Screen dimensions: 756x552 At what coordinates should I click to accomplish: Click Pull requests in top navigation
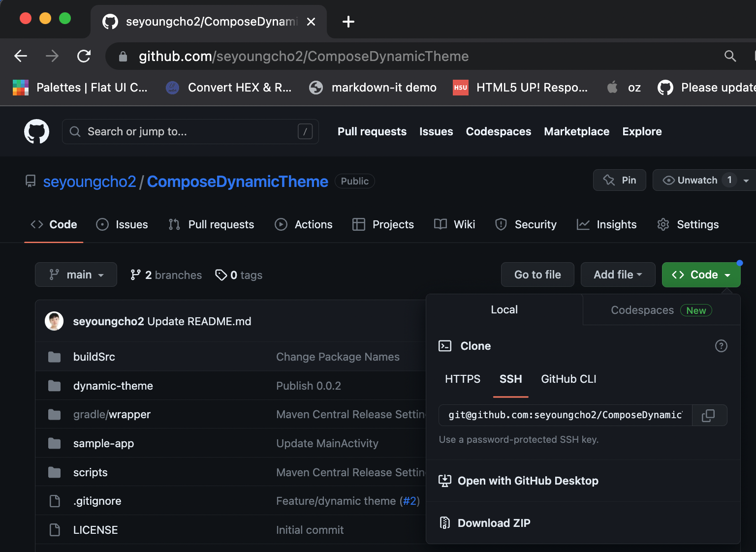pyautogui.click(x=372, y=131)
